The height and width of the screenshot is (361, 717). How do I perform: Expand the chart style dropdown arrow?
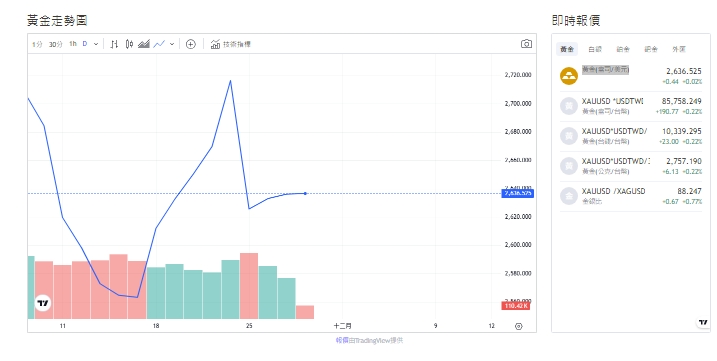point(172,44)
